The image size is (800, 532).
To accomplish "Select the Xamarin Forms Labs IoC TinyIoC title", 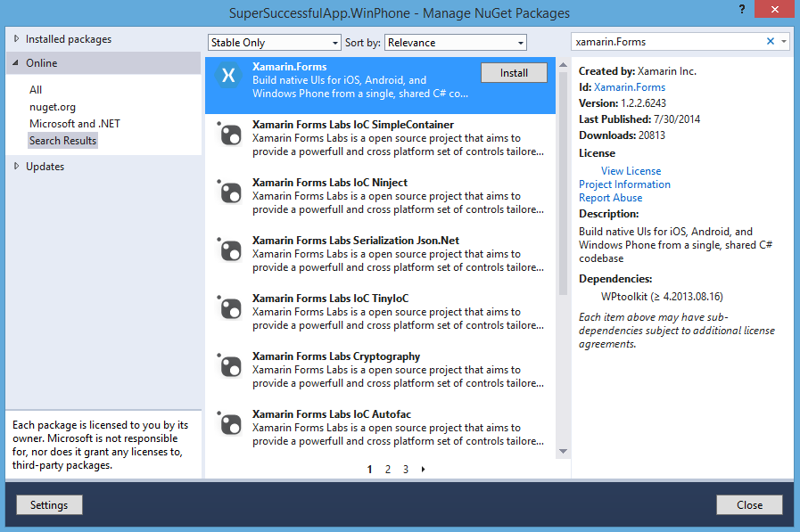I will pos(330,299).
